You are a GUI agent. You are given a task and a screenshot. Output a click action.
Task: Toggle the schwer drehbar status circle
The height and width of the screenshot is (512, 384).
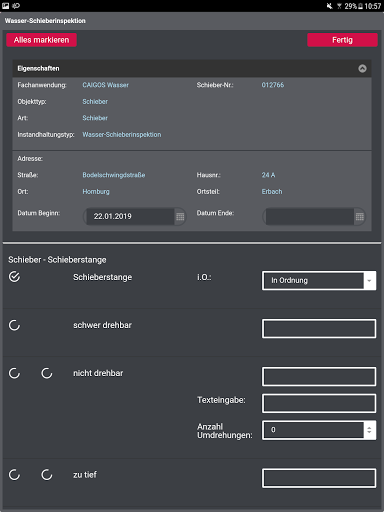coord(14,325)
